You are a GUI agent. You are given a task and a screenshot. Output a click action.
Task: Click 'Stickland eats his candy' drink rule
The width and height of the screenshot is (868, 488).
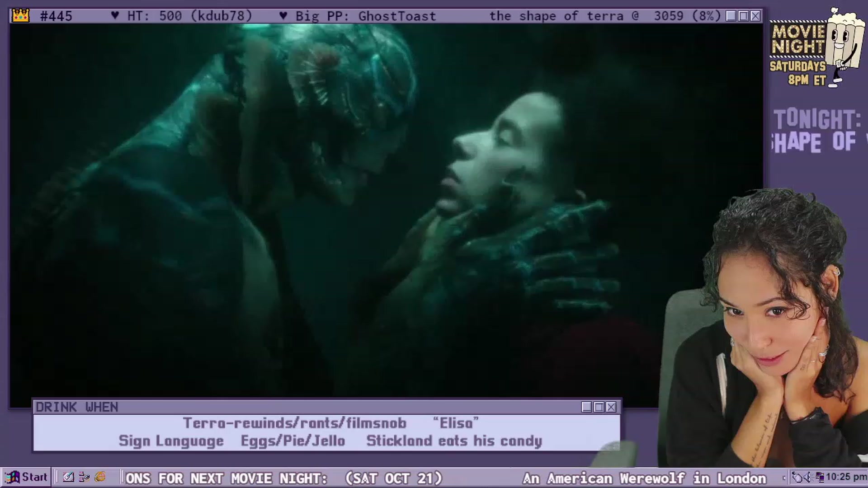454,441
